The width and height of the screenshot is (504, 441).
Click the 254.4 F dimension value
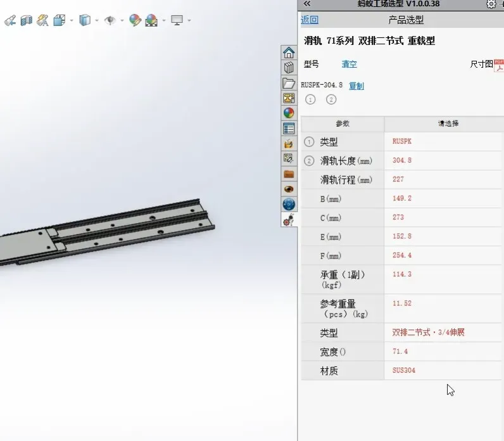click(x=402, y=255)
